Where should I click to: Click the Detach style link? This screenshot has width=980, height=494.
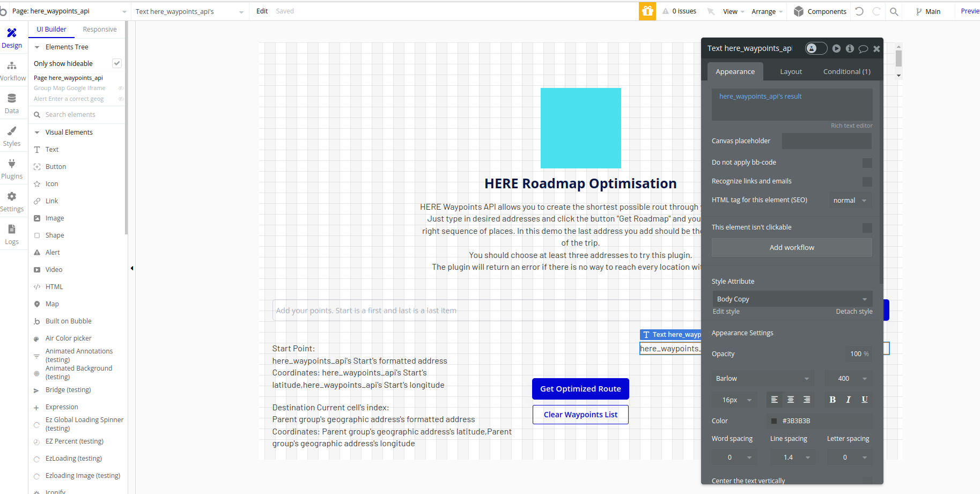click(854, 312)
